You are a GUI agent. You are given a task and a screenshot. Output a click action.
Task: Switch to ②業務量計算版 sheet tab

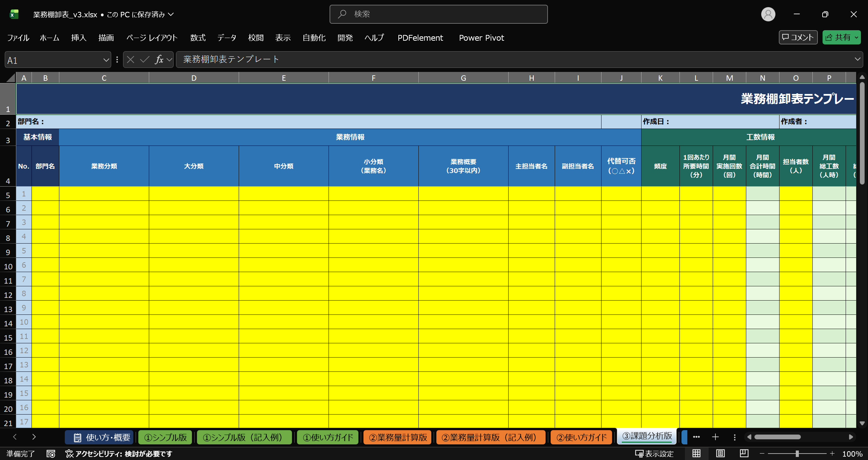[x=398, y=437]
